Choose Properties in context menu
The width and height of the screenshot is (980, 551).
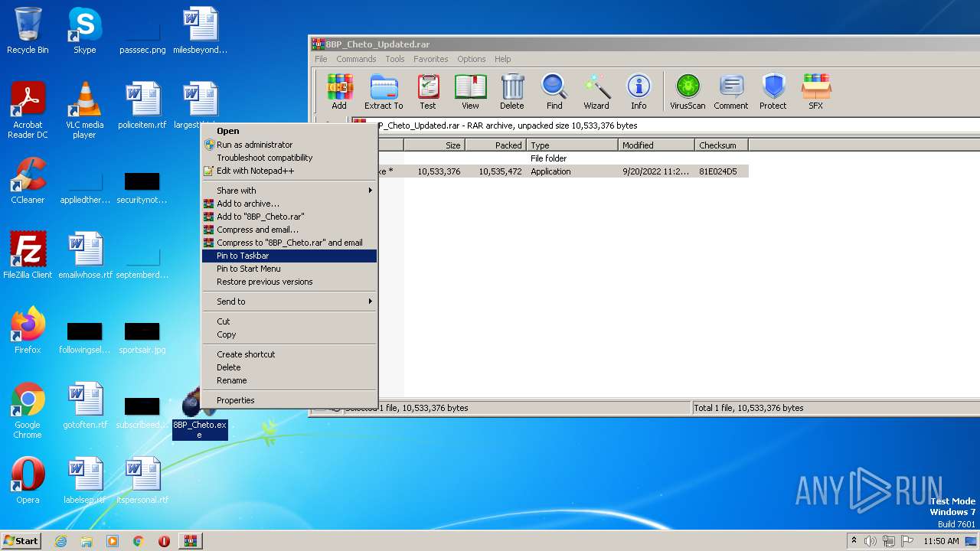[289, 400]
